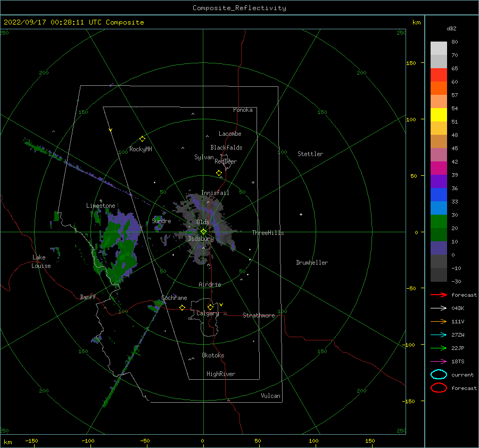Click the yellow diamond marker west of Calgary
Screen dimensions: 479x448
[183, 307]
